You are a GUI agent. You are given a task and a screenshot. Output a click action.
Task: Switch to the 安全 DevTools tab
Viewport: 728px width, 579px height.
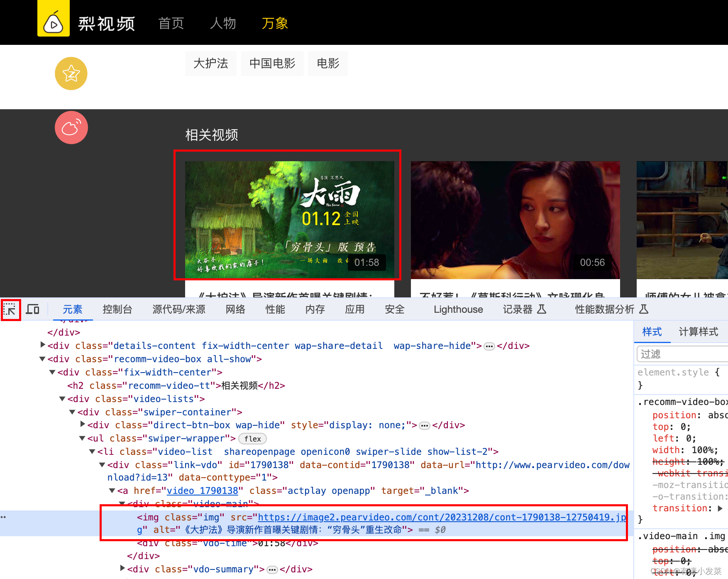tap(395, 309)
